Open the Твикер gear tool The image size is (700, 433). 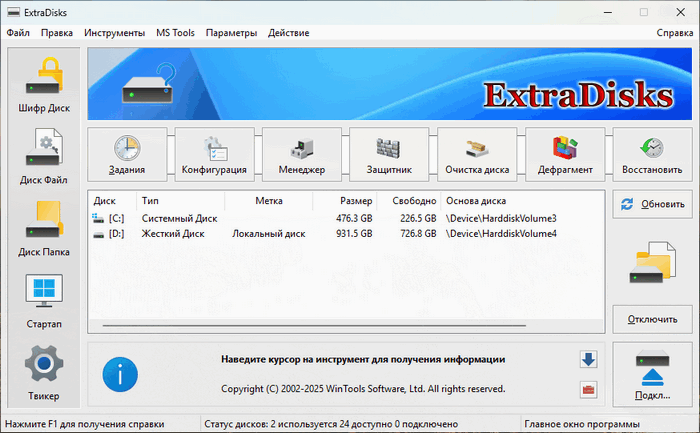[x=44, y=372]
